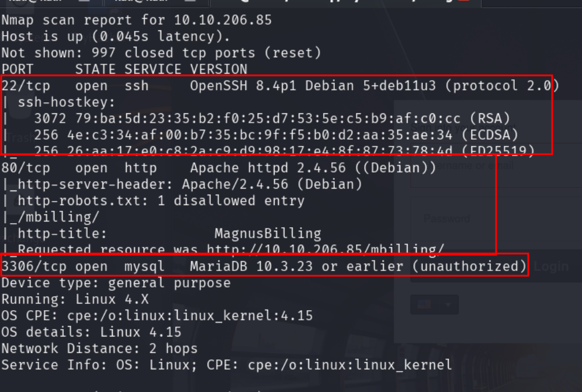Focus the Password input field
582x392 pixels.
(x=496, y=218)
